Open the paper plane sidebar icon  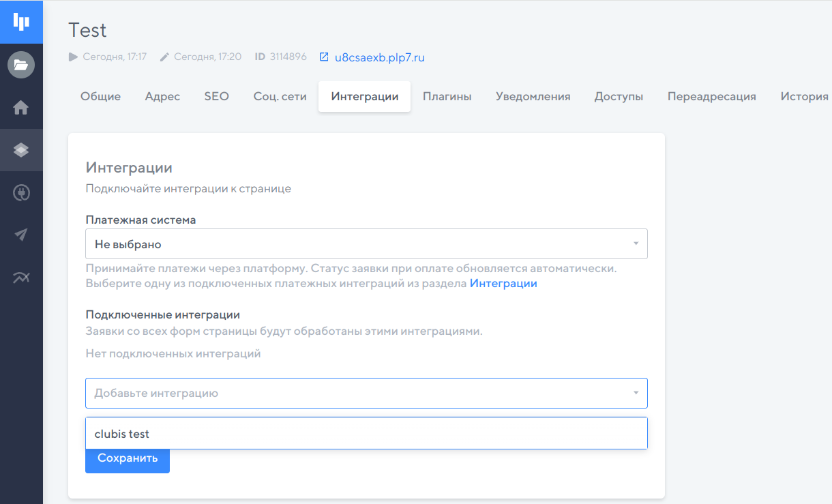(21, 235)
